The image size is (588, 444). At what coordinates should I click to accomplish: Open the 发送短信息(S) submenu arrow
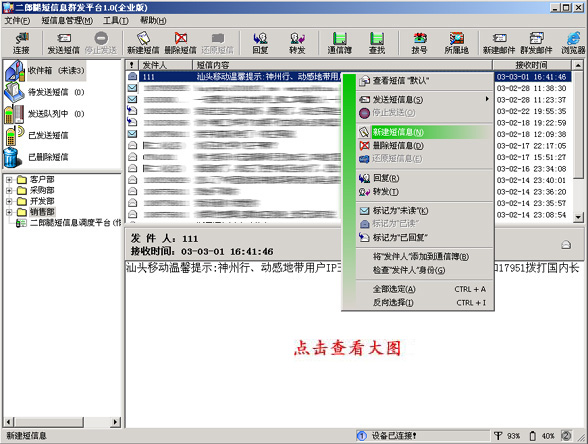pos(487,99)
